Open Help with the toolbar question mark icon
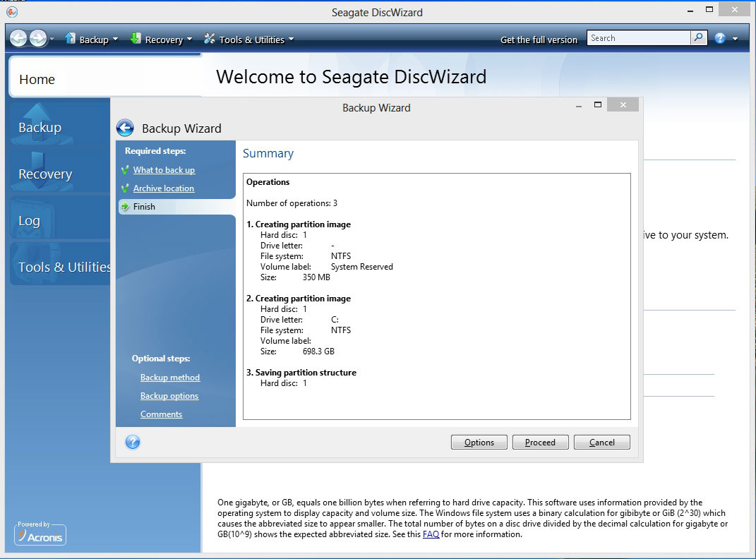Viewport: 756px width, 559px height. pyautogui.click(x=720, y=39)
